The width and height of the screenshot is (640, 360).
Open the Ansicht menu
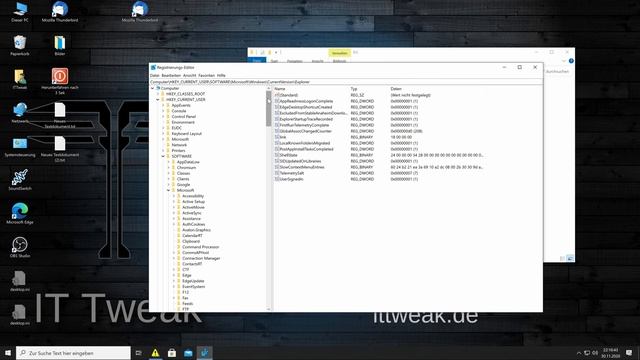189,76
